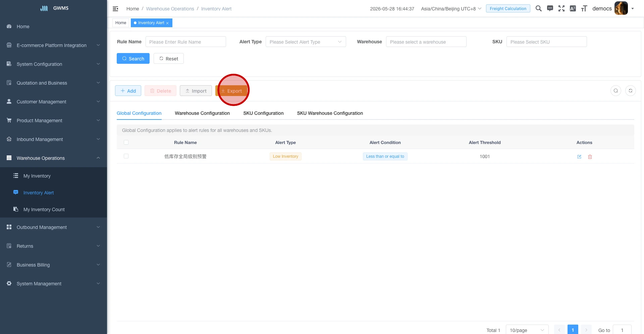Click Product Management cart icon
Viewport: 644px width, 334px height.
pyautogui.click(x=9, y=120)
